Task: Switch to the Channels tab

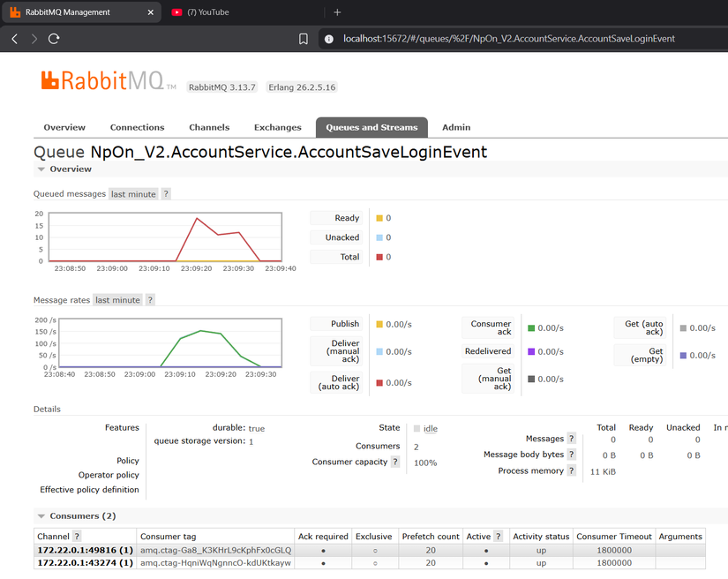Action: 209,127
